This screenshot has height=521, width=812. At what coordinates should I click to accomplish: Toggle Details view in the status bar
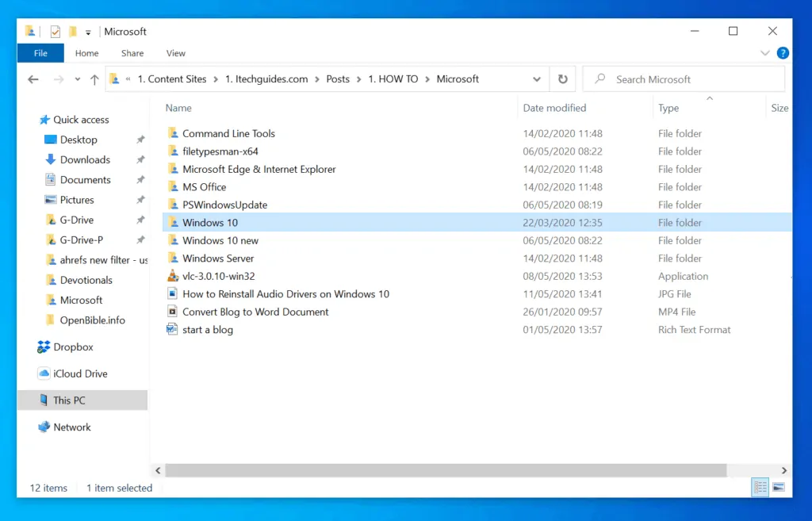tap(760, 487)
